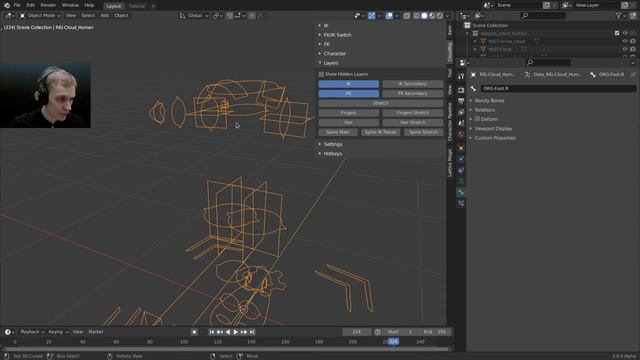Open the Output properties tab icon
The width and height of the screenshot is (640, 360).
(x=461, y=101)
